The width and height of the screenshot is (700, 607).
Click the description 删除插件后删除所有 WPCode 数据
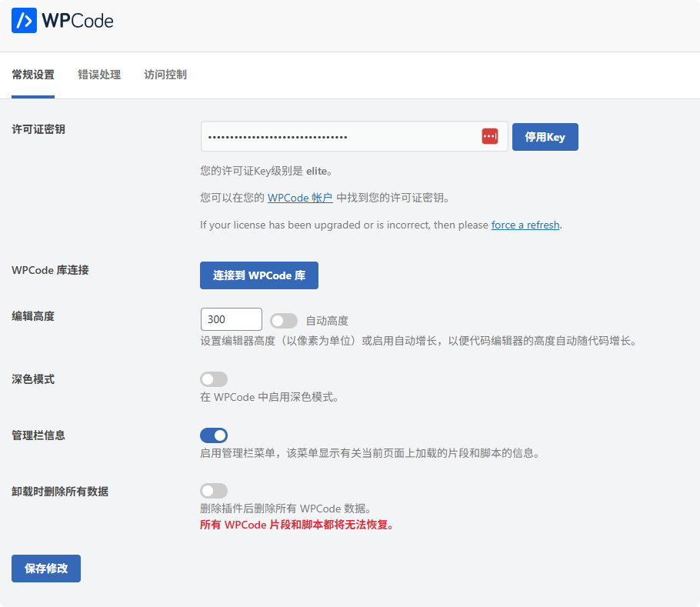click(x=285, y=509)
